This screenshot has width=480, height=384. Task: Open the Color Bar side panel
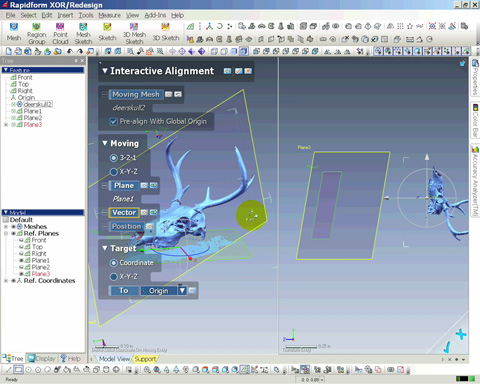tap(475, 120)
